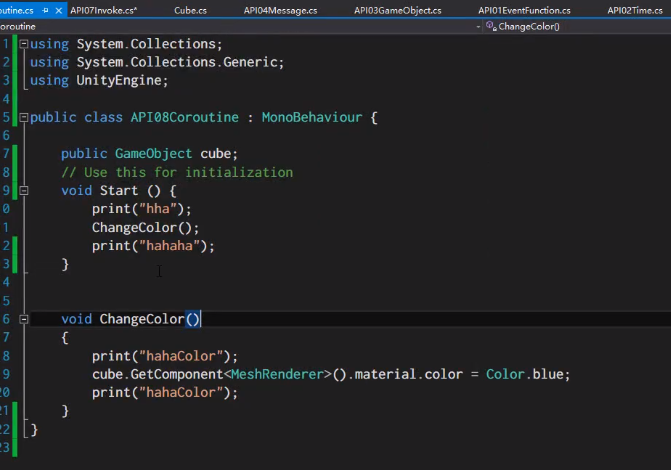Click the Color.blue value

(x=524, y=375)
